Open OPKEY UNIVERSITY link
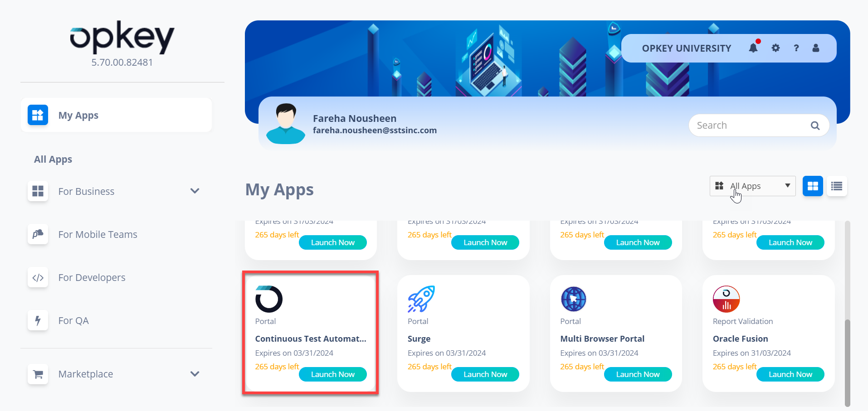The height and width of the screenshot is (411, 868). [687, 48]
